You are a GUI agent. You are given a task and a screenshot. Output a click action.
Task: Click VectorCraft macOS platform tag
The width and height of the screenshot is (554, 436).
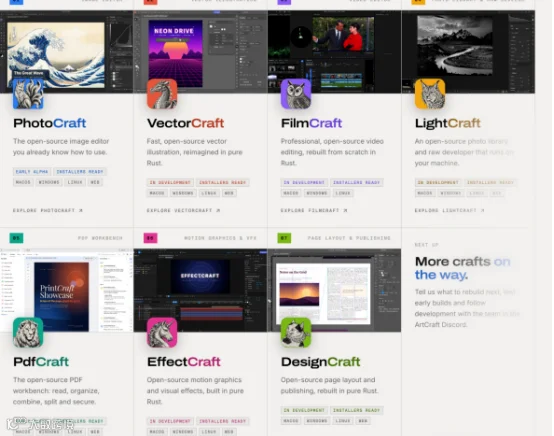(x=157, y=193)
